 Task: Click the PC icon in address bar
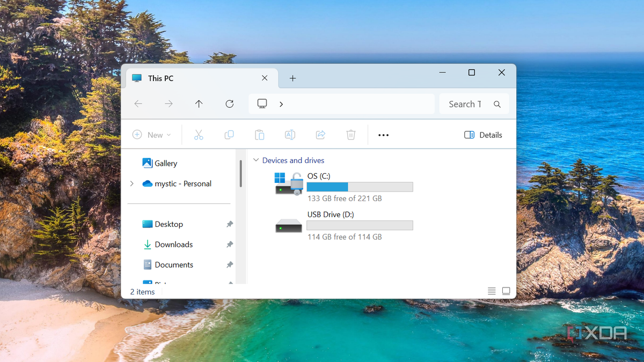(262, 104)
